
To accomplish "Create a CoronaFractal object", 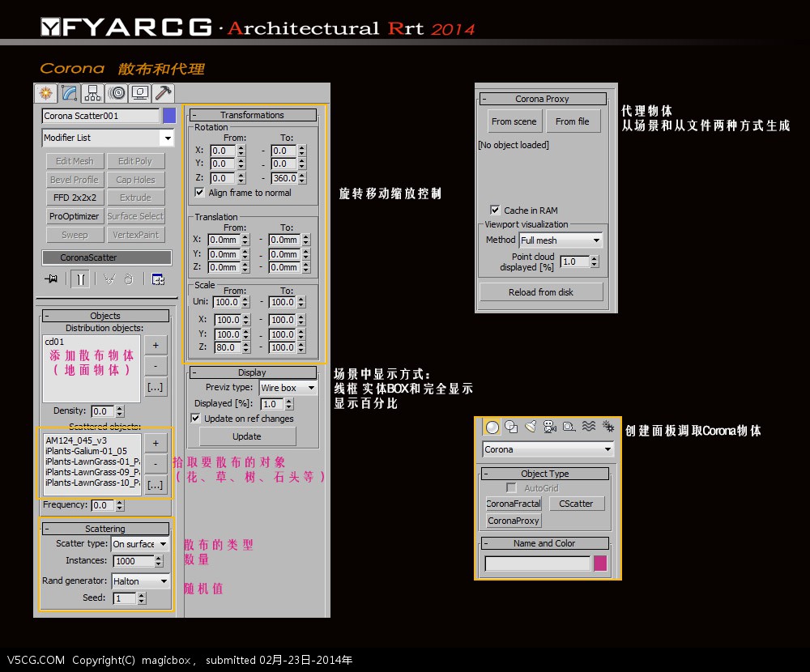I will click(x=514, y=504).
